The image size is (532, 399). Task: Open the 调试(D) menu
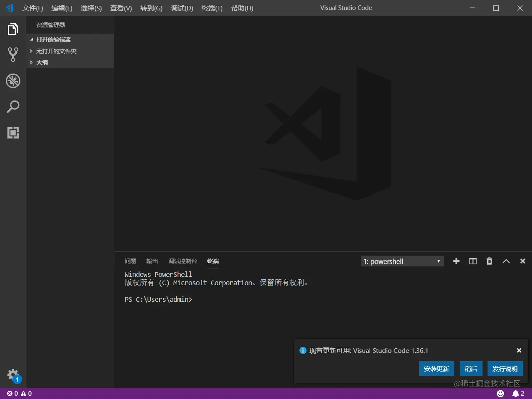(182, 8)
